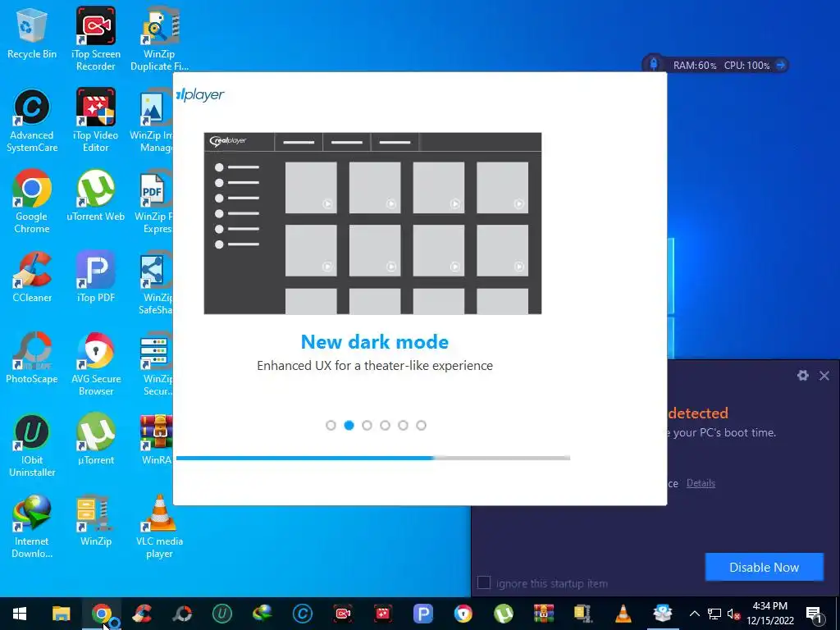Open WinZip Duplicate File Finder shortcut

pyautogui.click(x=159, y=39)
